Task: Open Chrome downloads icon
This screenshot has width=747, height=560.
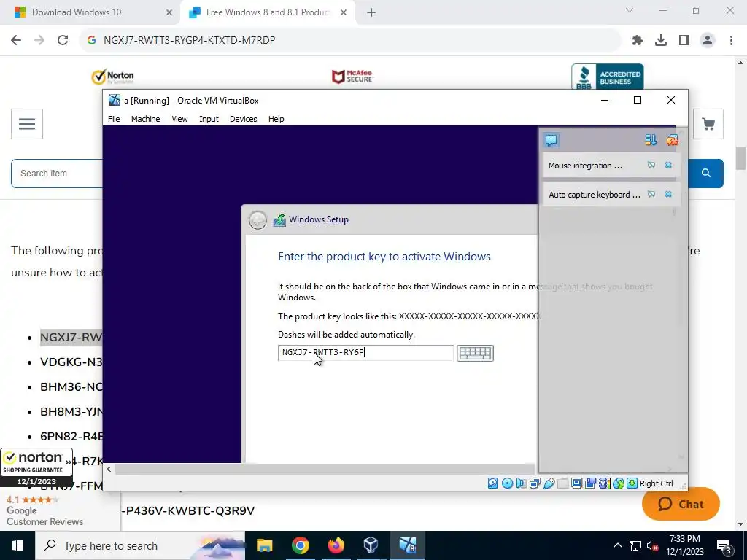Action: coord(661,40)
